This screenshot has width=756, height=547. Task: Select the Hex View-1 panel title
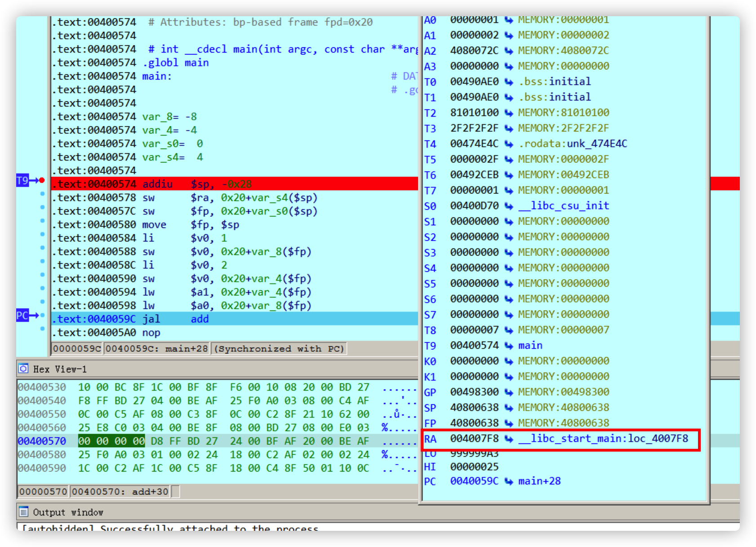(60, 369)
